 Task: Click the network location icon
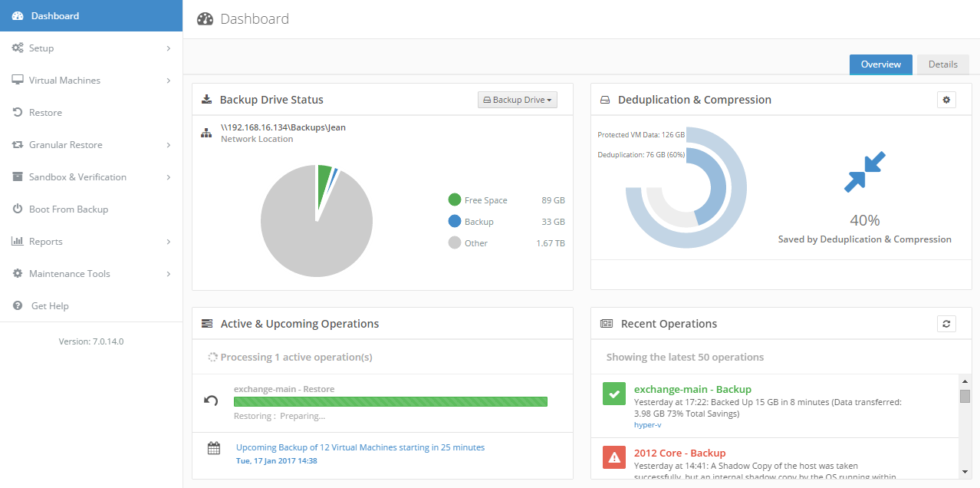(206, 133)
